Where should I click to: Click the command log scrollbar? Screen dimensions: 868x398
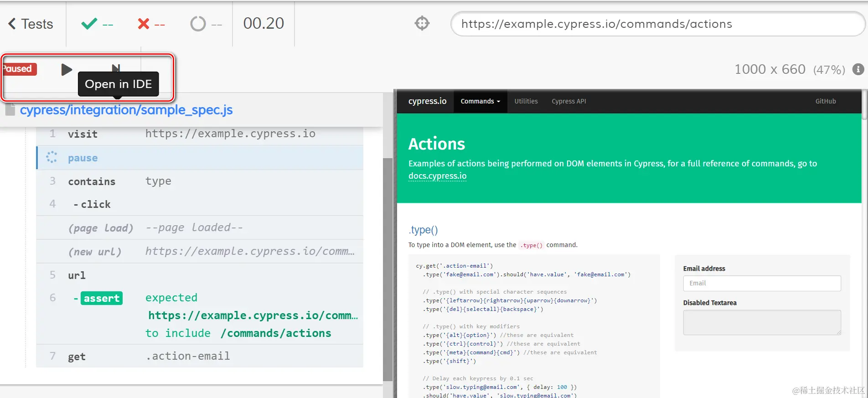pos(387,269)
